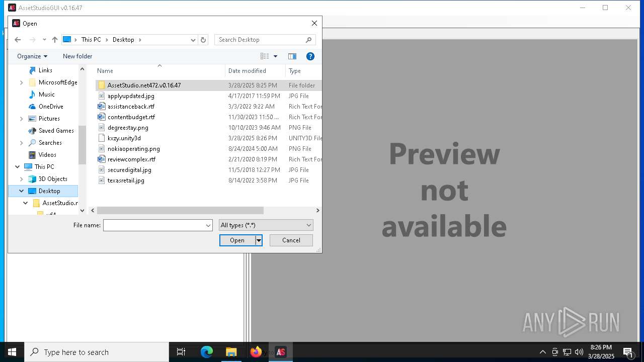Select Links in navigation pane
This screenshot has height=362, width=644.
45,70
